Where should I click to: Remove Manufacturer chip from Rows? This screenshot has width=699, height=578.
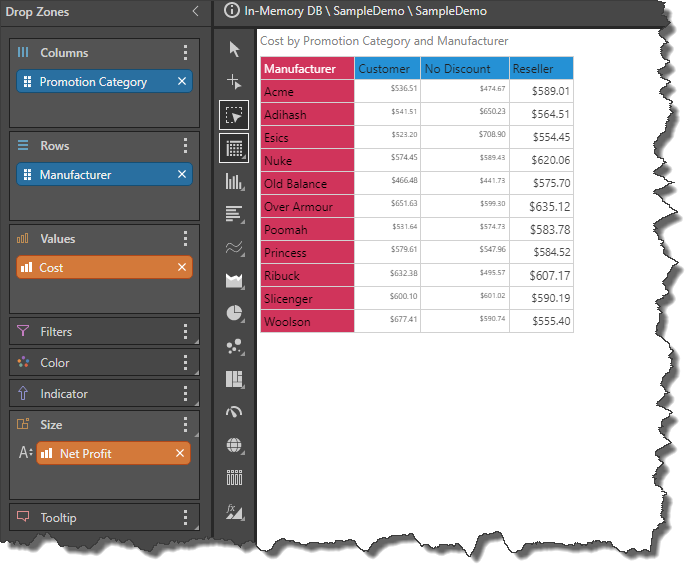pos(181,175)
